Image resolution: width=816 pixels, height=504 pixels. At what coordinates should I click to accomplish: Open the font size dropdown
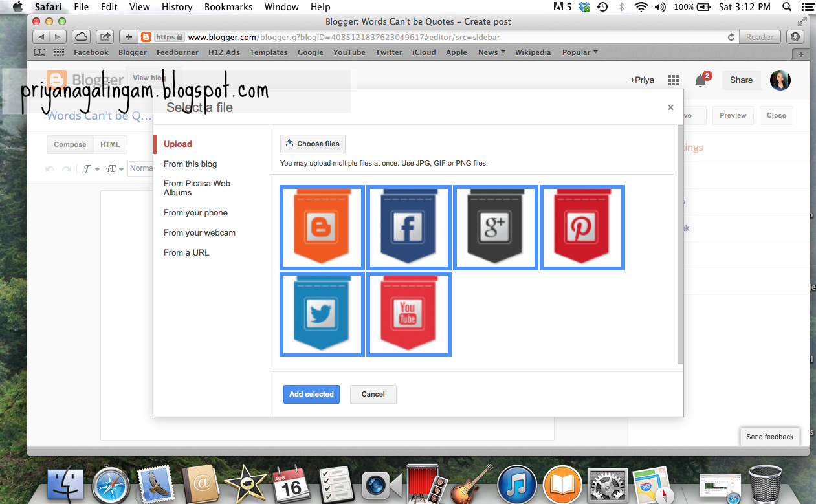pos(114,169)
